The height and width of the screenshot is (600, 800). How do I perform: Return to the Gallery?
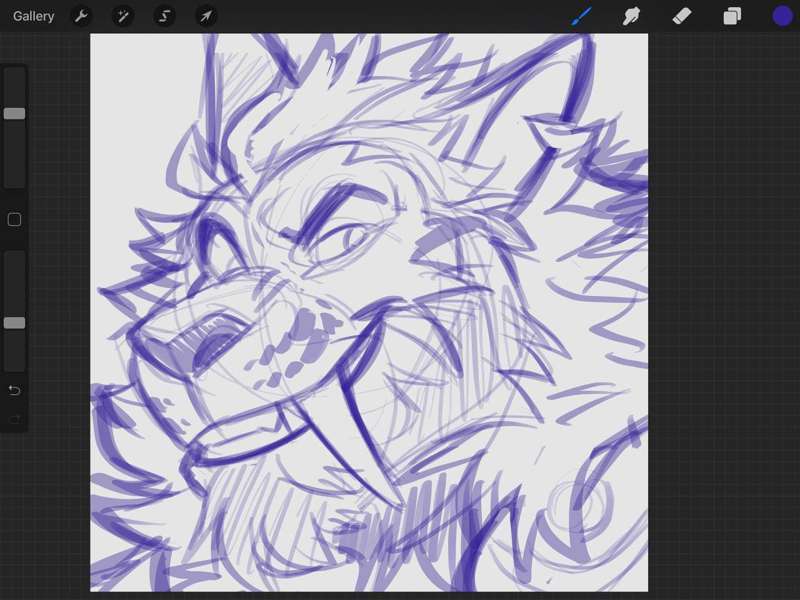coord(34,16)
